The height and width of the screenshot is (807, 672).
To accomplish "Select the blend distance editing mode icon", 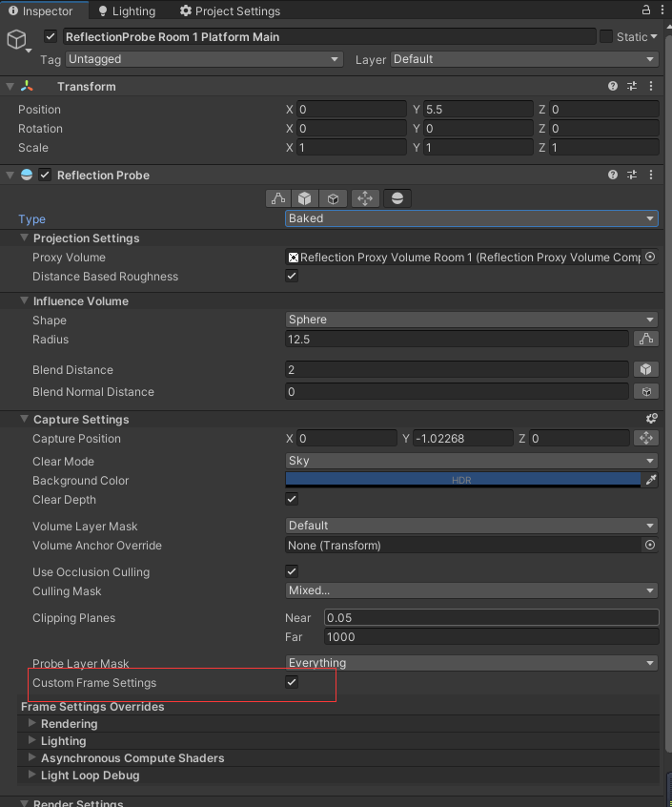I will [x=304, y=197].
